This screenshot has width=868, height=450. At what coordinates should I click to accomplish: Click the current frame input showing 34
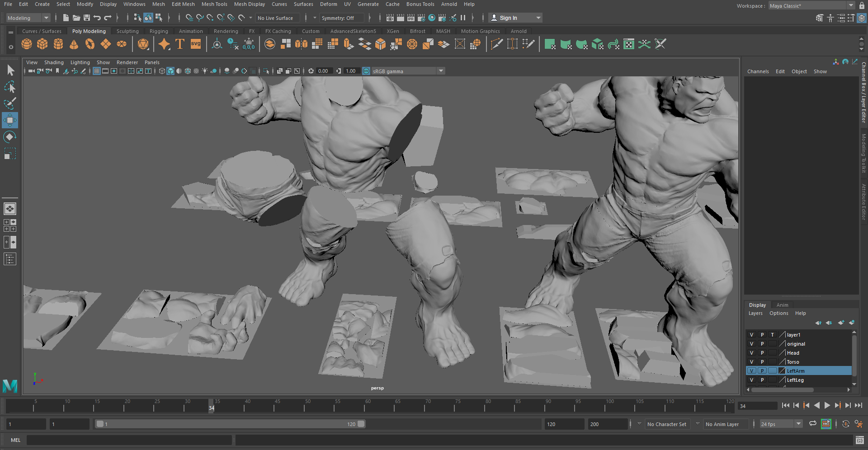(758, 406)
